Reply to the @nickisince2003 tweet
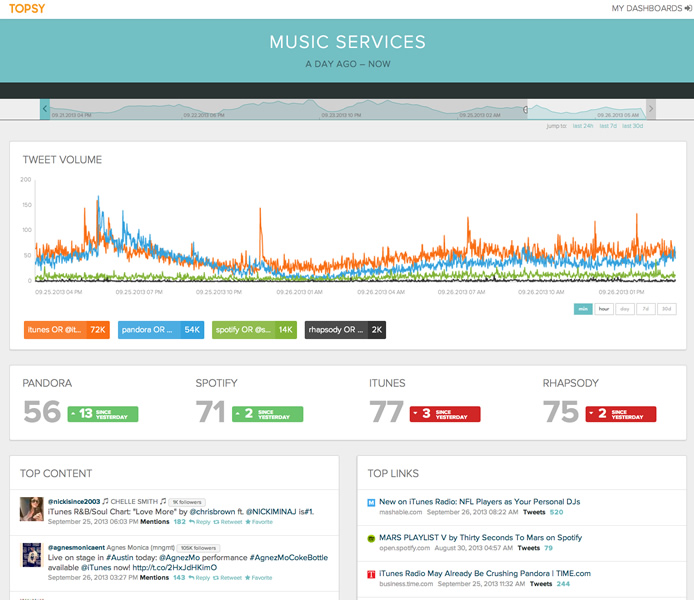This screenshot has width=694, height=600. tap(200, 522)
